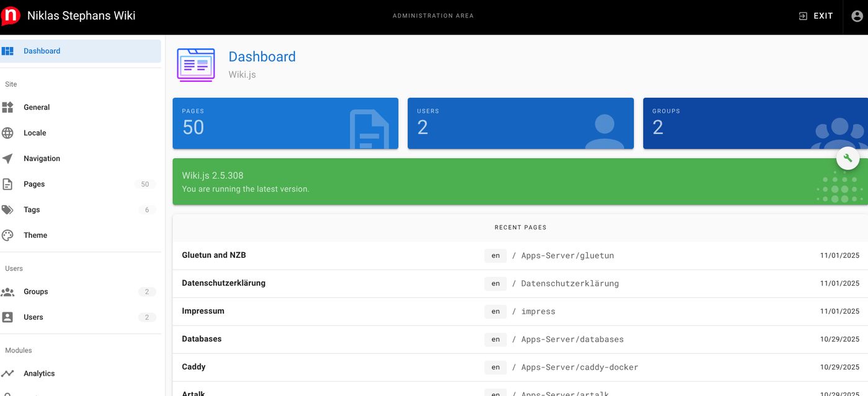Click the globe icon for Locale
This screenshot has width=868, height=396.
(7, 133)
